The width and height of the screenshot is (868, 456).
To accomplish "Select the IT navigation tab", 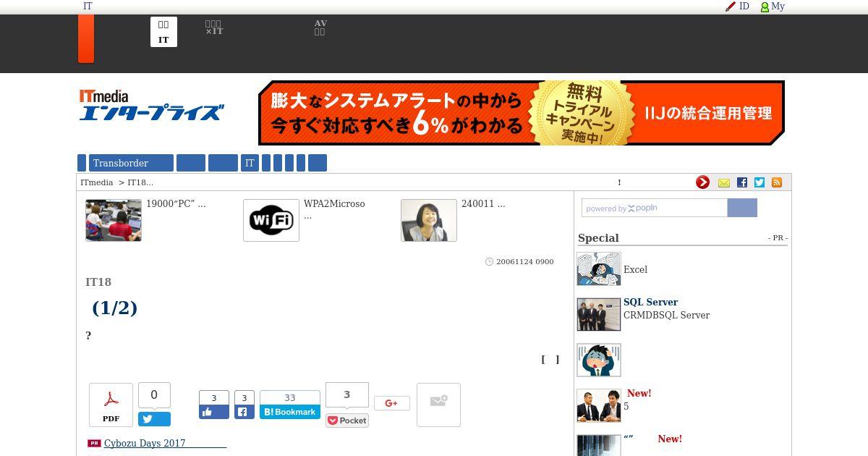I will tap(250, 163).
